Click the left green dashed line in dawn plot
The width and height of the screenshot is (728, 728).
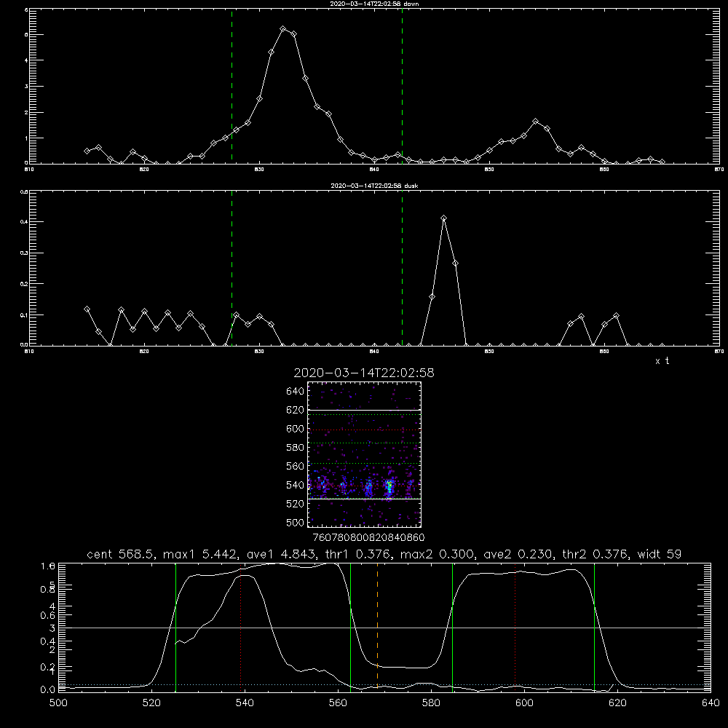click(232, 86)
